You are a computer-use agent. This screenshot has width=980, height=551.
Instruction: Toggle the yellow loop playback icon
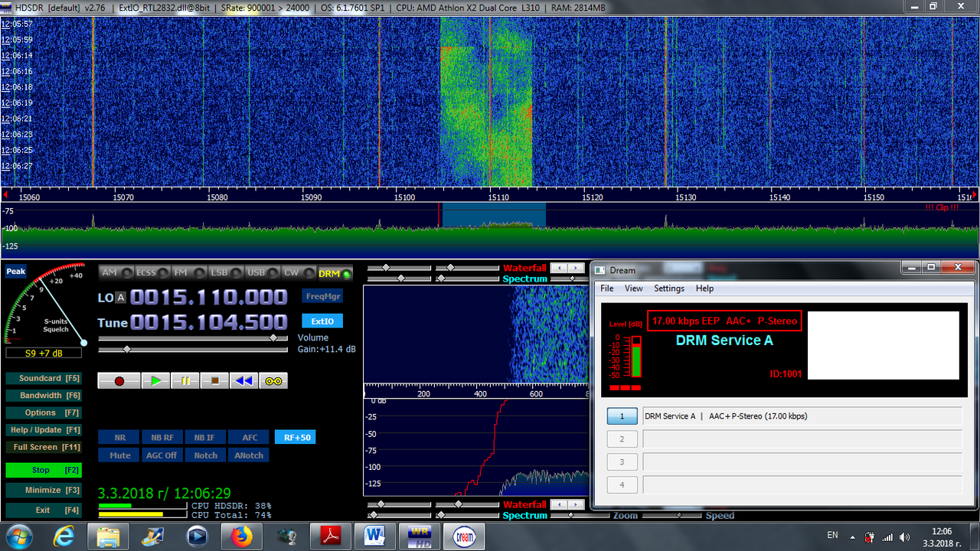pyautogui.click(x=273, y=380)
